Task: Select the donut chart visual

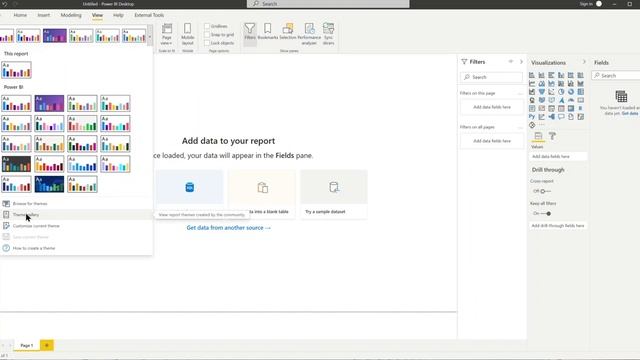Action: [571, 92]
